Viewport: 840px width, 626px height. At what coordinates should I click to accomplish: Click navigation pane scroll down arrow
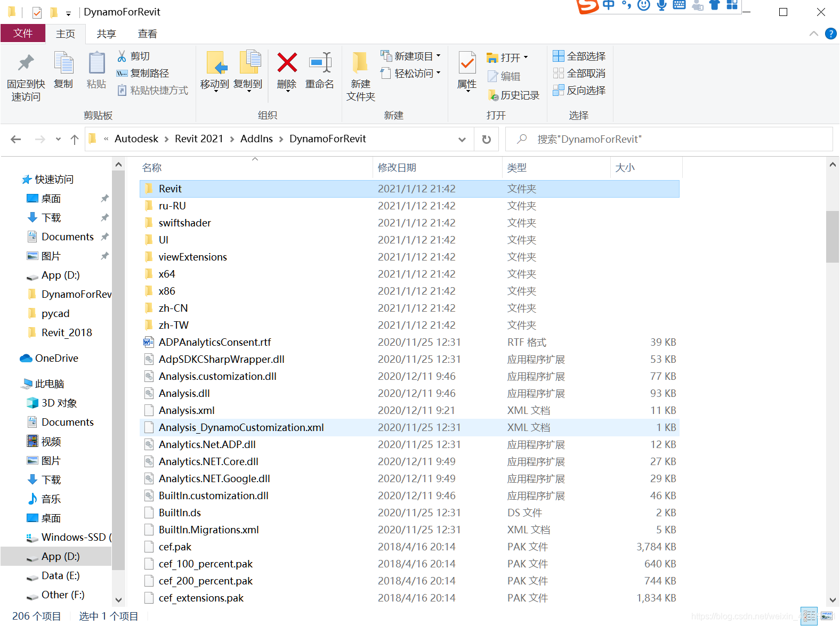point(118,599)
